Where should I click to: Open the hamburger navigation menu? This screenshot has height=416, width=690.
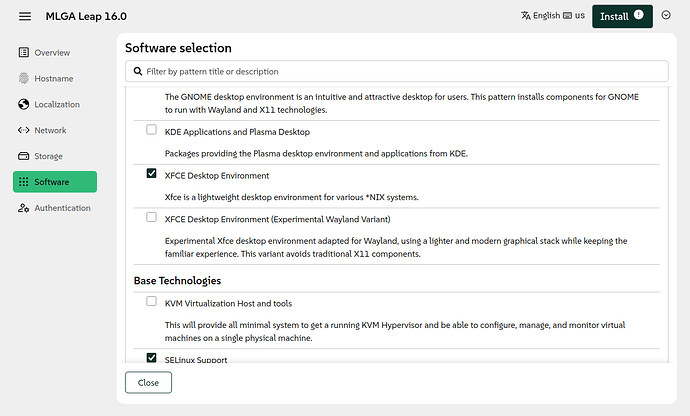point(25,16)
